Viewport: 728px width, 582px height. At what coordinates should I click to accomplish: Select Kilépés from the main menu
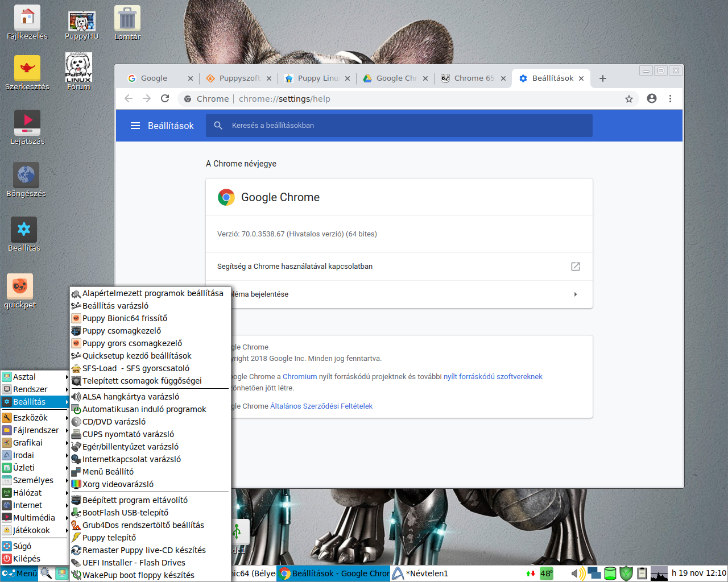35,559
